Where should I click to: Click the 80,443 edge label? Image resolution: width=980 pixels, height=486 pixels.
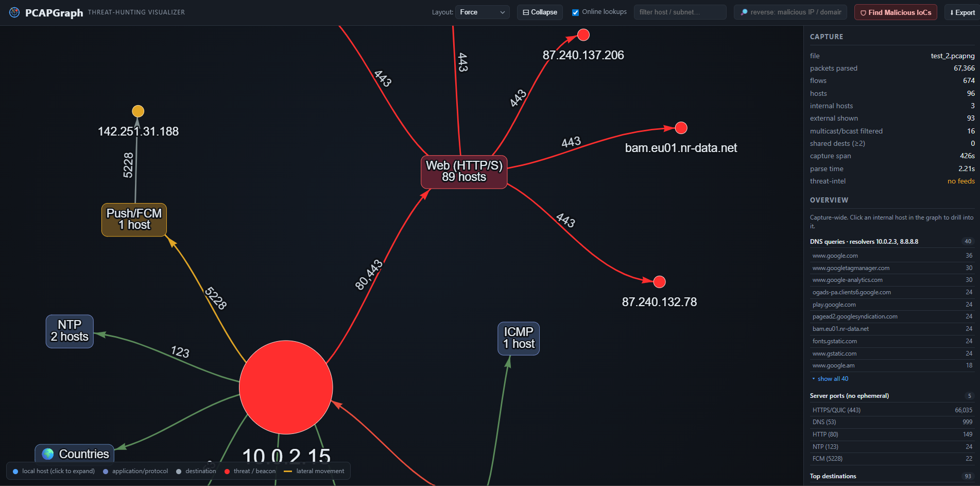point(369,275)
